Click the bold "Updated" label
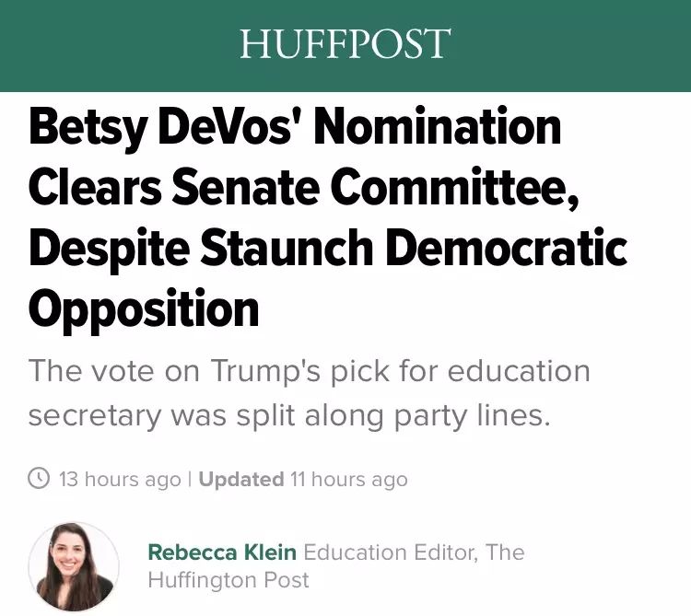Image resolution: width=691 pixels, height=616 pixels. coord(241,479)
